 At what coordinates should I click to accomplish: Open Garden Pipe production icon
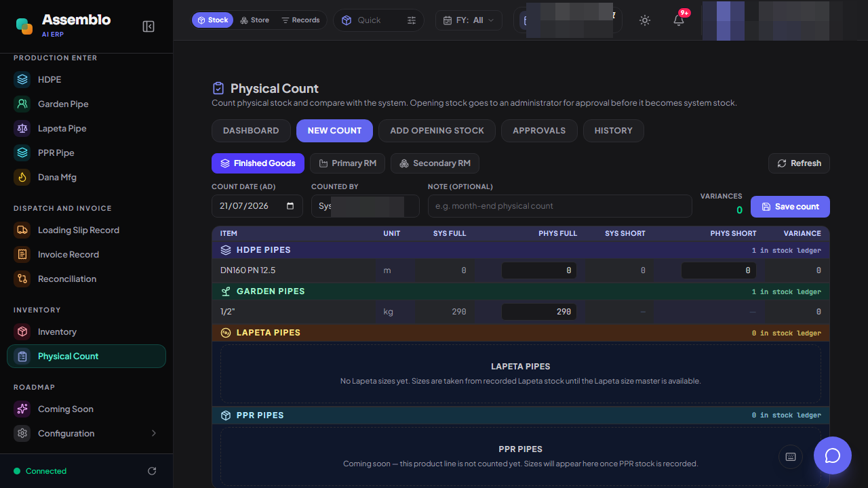click(22, 104)
